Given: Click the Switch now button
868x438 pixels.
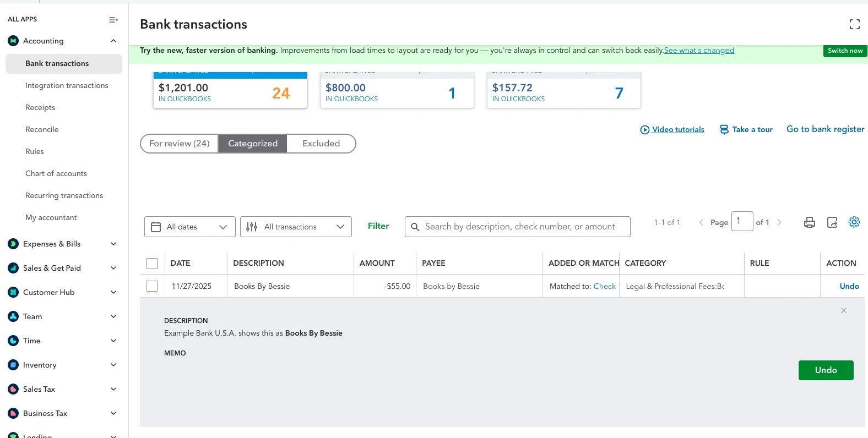Looking at the screenshot, I should [845, 51].
